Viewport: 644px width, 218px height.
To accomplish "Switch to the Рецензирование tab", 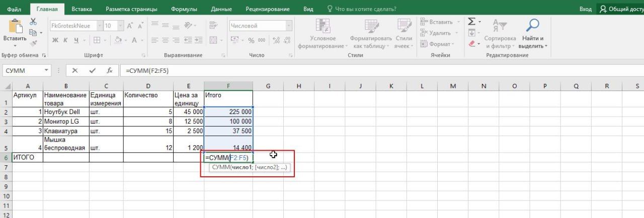I will point(268,9).
